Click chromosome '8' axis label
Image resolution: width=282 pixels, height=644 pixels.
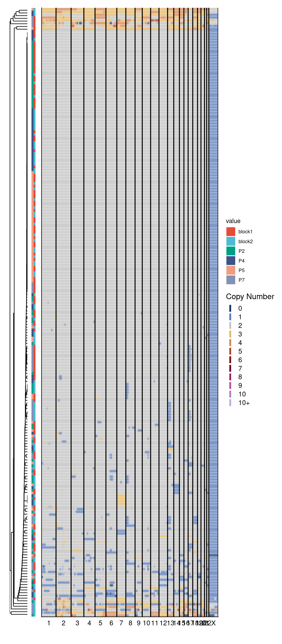(130, 623)
